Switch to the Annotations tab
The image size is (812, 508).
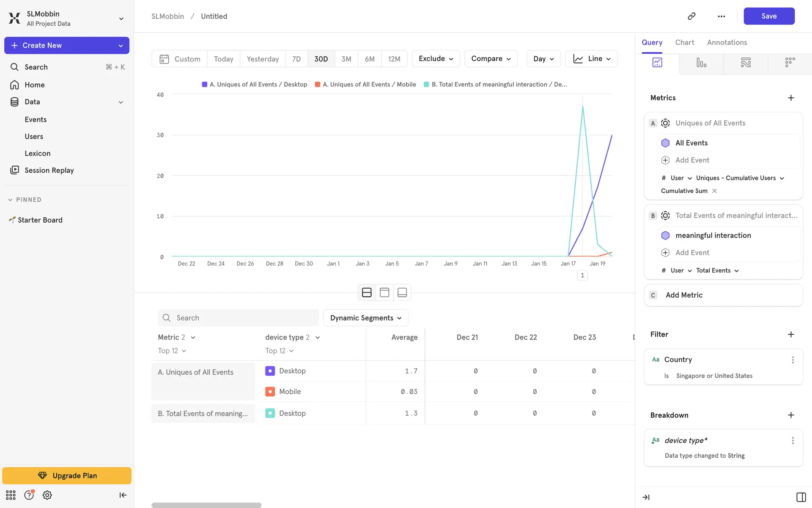[727, 42]
